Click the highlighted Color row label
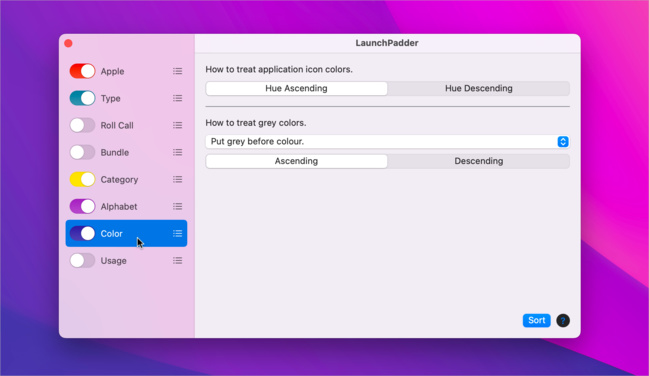This screenshot has width=649, height=376. click(x=111, y=234)
